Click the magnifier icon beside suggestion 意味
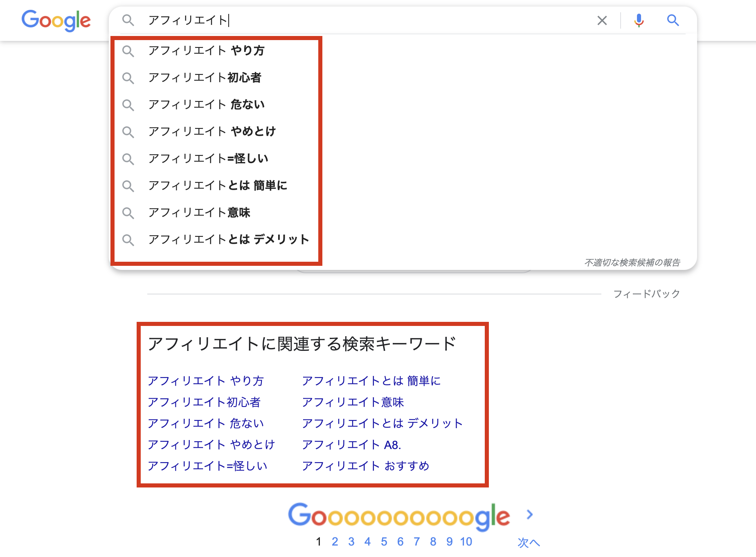Viewport: 756px width, 557px height. click(128, 213)
